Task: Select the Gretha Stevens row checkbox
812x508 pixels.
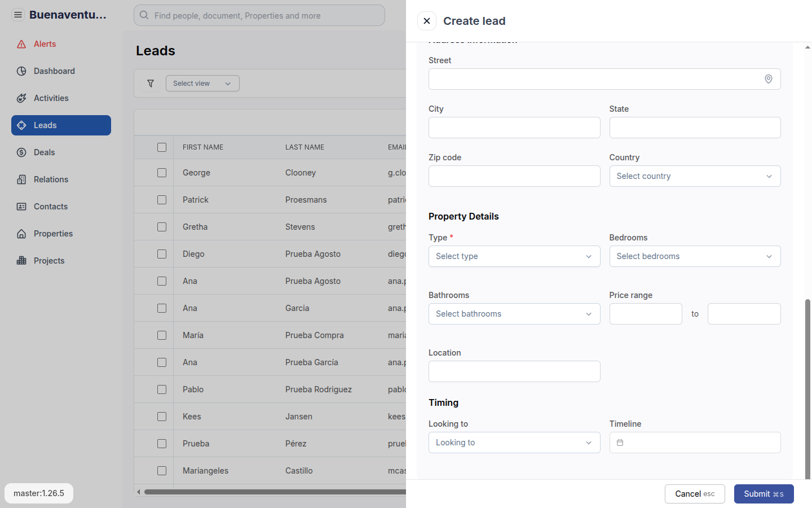Action: click(162, 227)
